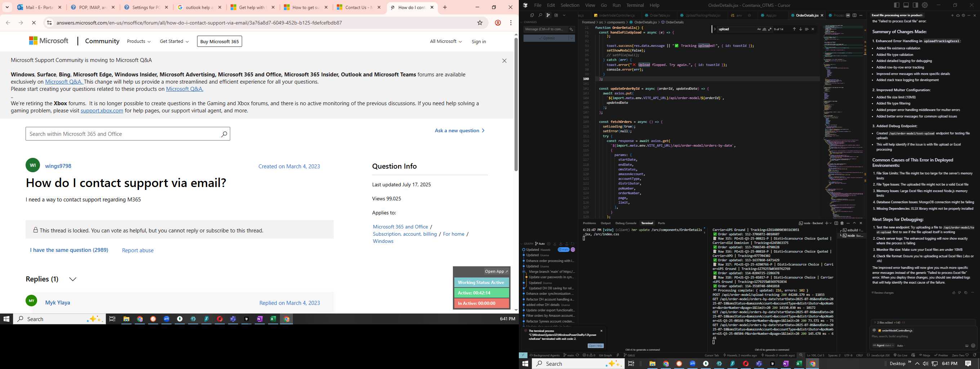The image size is (980, 369).
Task: Click browser page vertical scrollbar
Action: pyautogui.click(x=516, y=105)
